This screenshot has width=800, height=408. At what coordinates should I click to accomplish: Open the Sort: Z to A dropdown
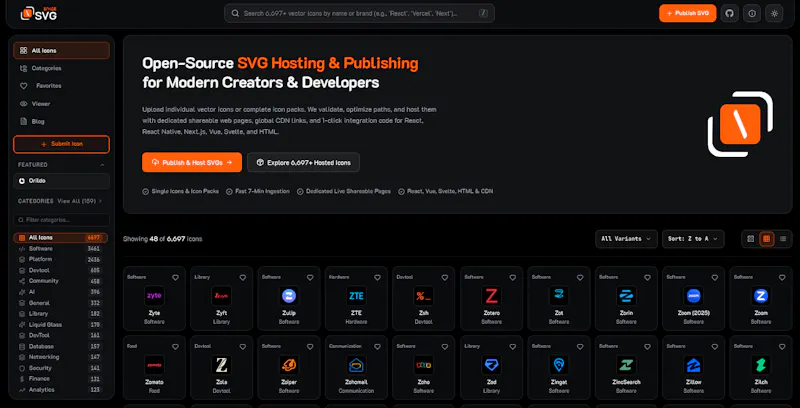pyautogui.click(x=693, y=239)
